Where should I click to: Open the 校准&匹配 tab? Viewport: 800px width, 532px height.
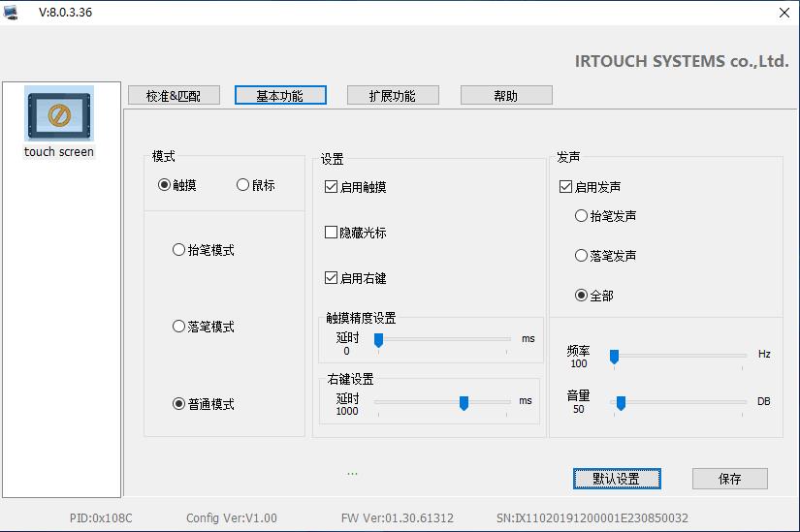coord(174,96)
